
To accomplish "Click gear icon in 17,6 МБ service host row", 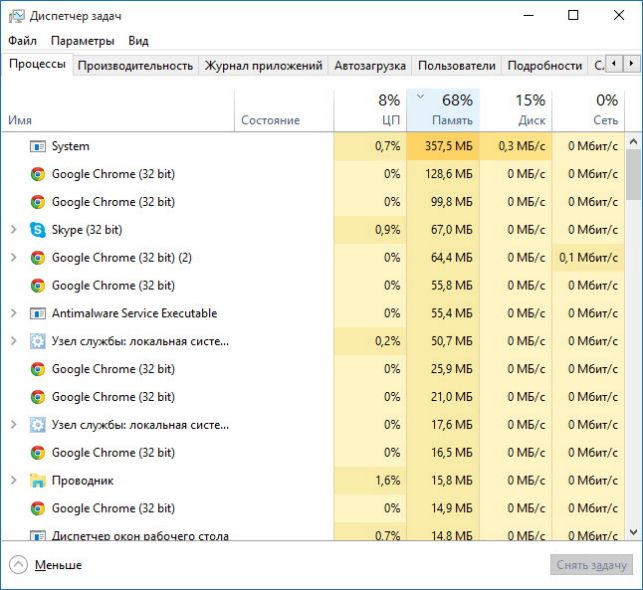I will 38,425.
